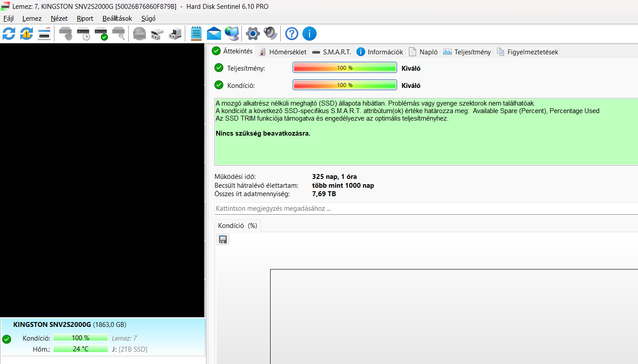The height and width of the screenshot is (364, 638).
Task: Select the KINGSTON SNV2S2000G disk title
Action: click(x=52, y=324)
